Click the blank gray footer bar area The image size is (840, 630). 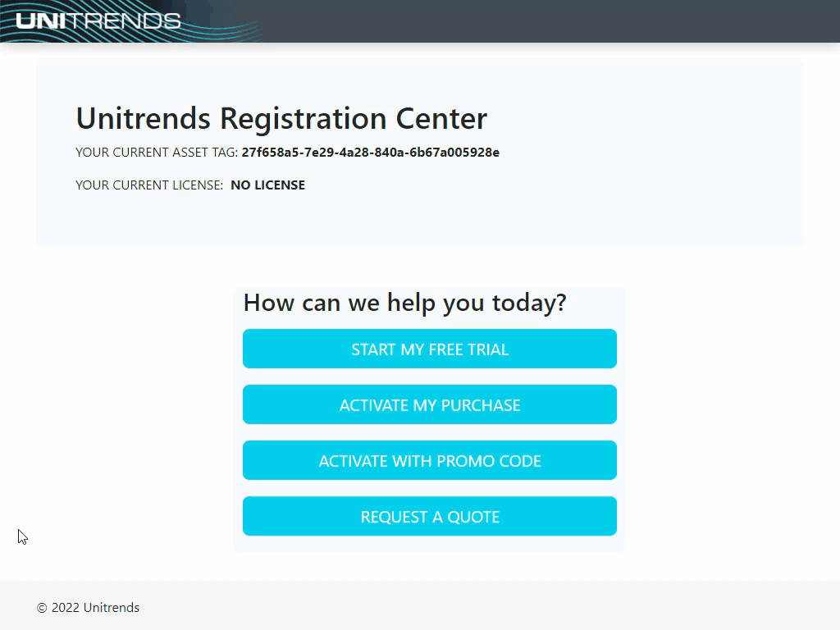click(482, 605)
